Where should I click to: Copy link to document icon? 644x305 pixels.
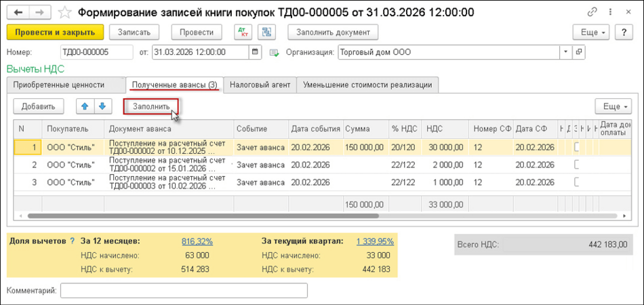click(x=592, y=12)
